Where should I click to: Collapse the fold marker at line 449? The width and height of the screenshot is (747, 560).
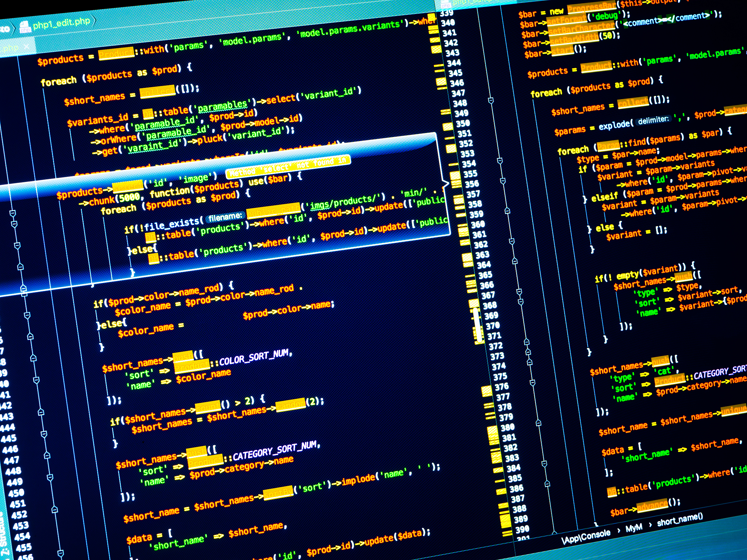tap(50, 477)
